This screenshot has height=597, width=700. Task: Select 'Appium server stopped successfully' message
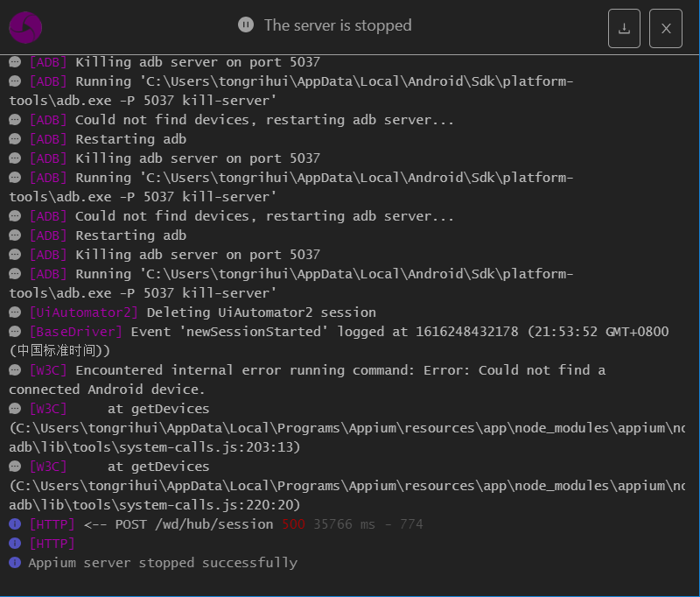[x=163, y=563]
